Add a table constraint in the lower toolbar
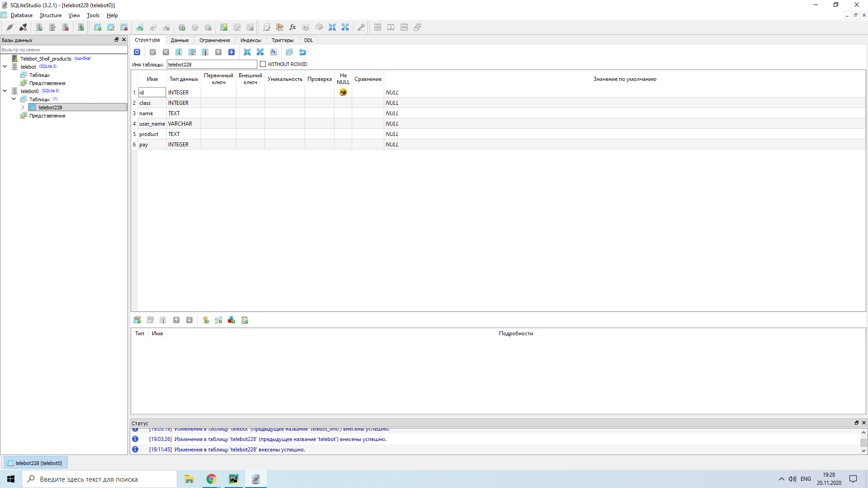 coord(137,320)
